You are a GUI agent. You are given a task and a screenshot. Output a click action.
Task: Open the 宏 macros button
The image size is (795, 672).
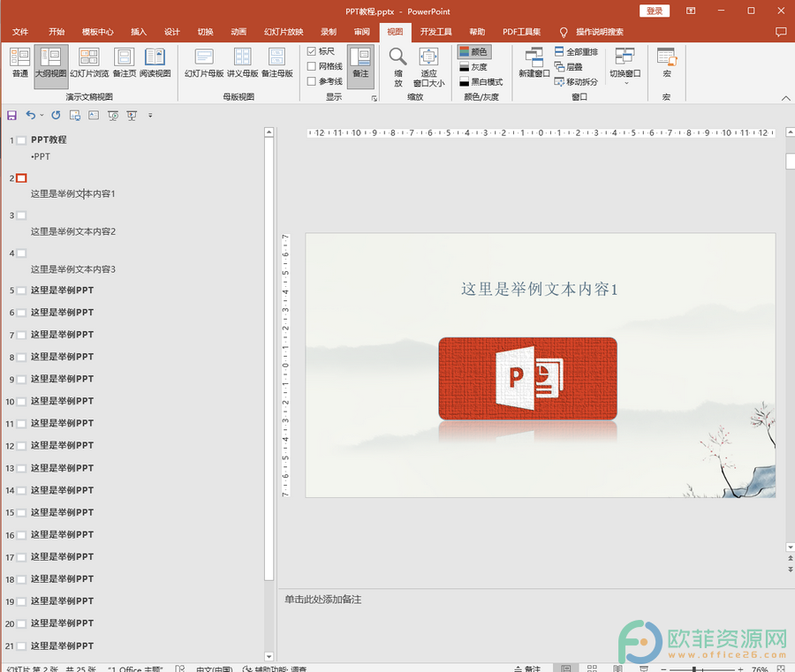[x=667, y=63]
